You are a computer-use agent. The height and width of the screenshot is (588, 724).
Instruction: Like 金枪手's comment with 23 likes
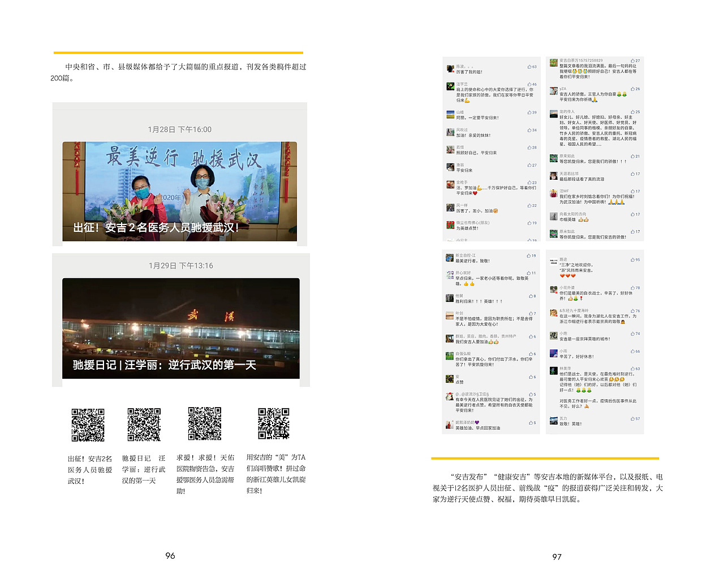pos(529,183)
